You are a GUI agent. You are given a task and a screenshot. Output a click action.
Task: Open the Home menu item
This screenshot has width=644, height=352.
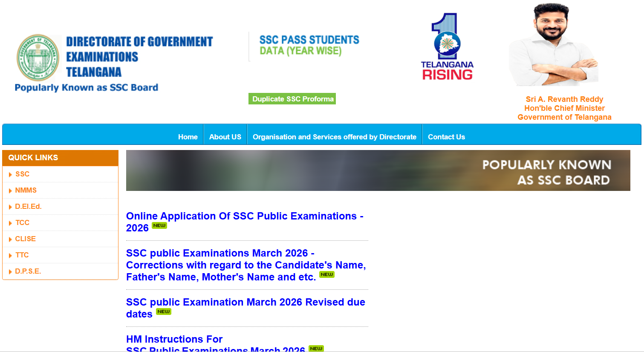(188, 137)
